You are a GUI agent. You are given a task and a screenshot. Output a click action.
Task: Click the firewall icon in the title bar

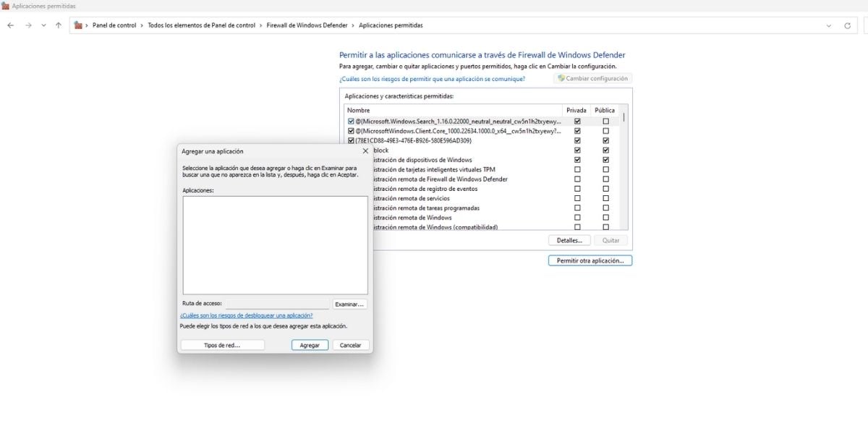pos(5,6)
